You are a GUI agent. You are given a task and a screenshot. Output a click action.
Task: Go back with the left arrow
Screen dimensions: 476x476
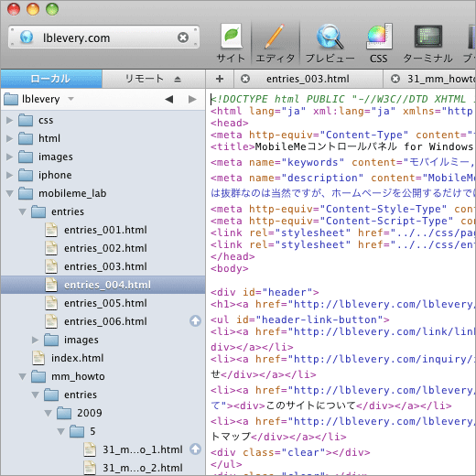(168, 99)
